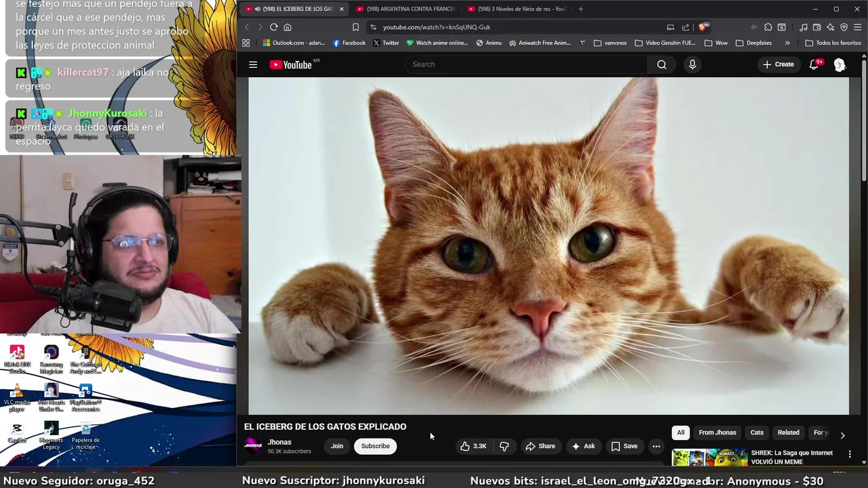Open options for SHREK recommended video
Image resolution: width=868 pixels, height=488 pixels.
point(850,454)
